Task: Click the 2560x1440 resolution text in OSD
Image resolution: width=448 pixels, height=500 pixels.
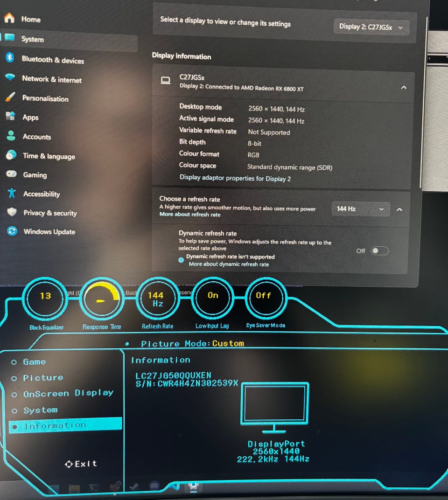Action: pyautogui.click(x=276, y=451)
